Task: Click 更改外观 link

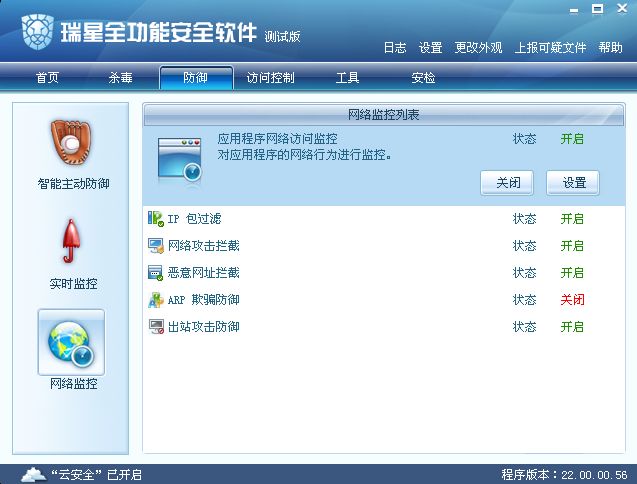Action: click(x=478, y=48)
